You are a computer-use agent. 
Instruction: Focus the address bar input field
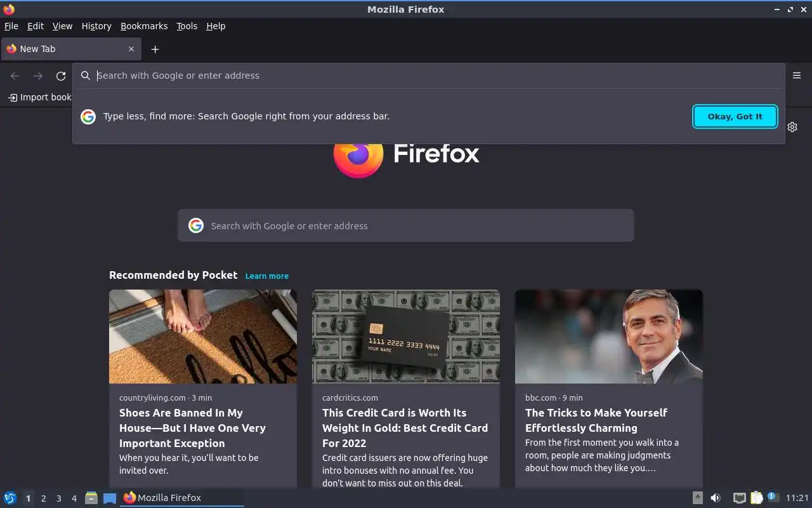coord(428,76)
